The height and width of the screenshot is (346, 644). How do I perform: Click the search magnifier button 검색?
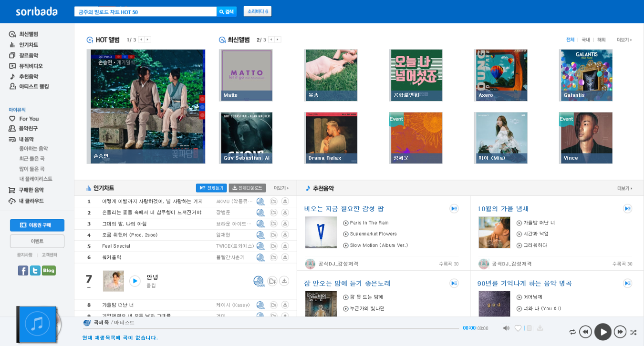[227, 11]
